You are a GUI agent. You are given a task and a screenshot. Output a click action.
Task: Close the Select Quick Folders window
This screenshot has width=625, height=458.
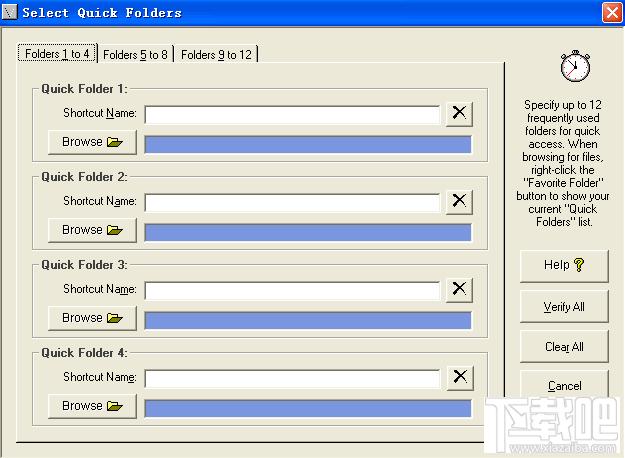click(612, 12)
